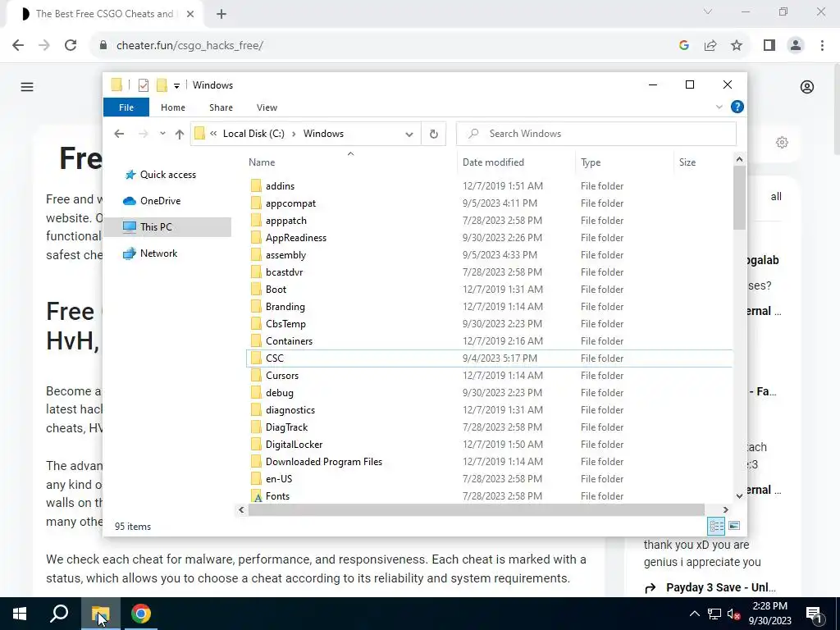
Task: Show hidden tray icons chevron
Action: [694, 614]
